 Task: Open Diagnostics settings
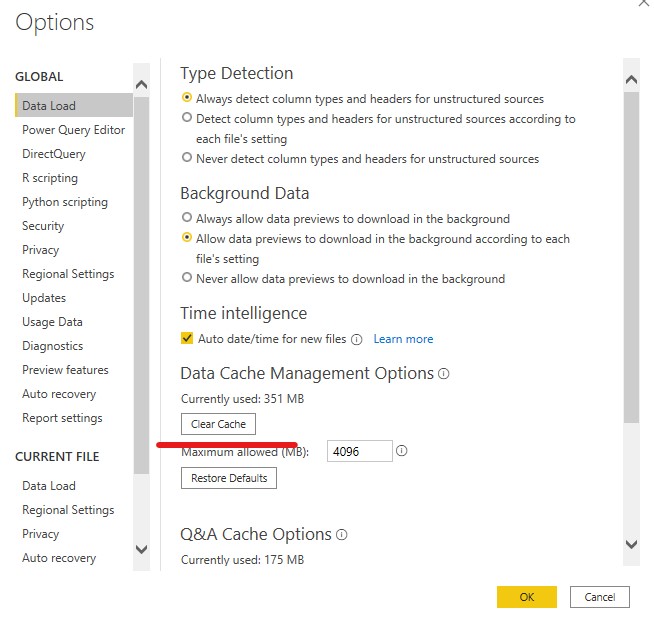pos(53,346)
